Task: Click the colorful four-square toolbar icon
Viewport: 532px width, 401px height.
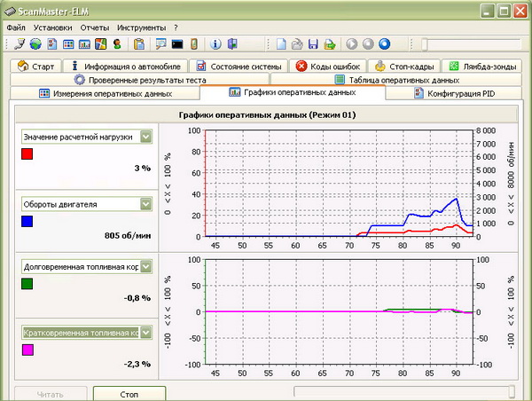Action: click(x=101, y=44)
